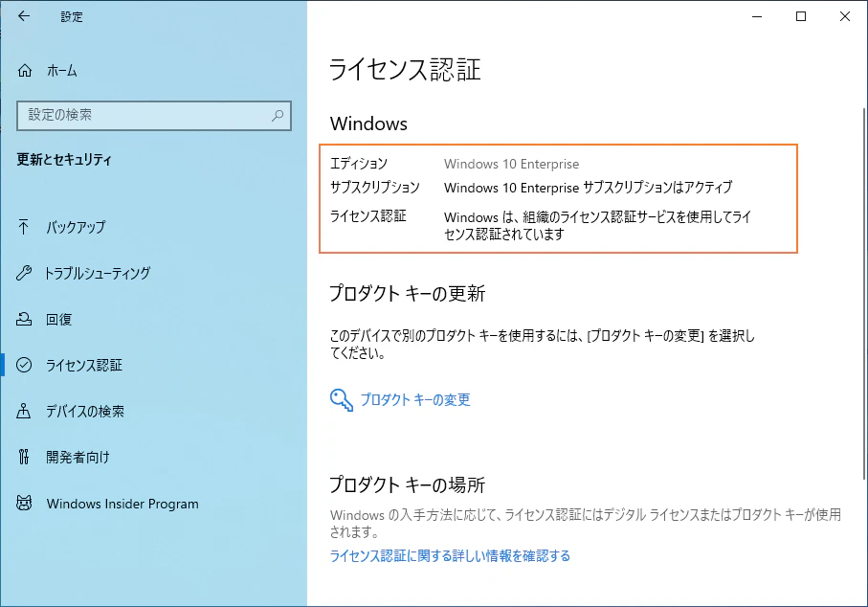Open Windows Insider Program page
The width and height of the screenshot is (868, 607).
122,504
